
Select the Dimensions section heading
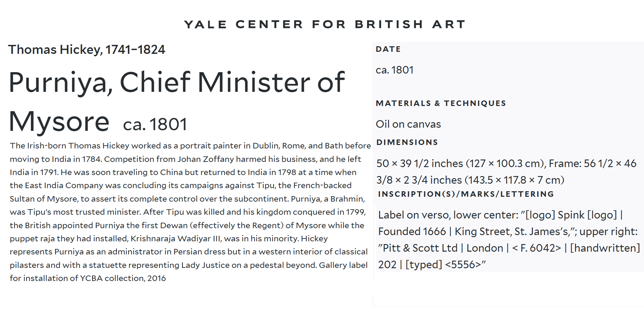(x=407, y=143)
